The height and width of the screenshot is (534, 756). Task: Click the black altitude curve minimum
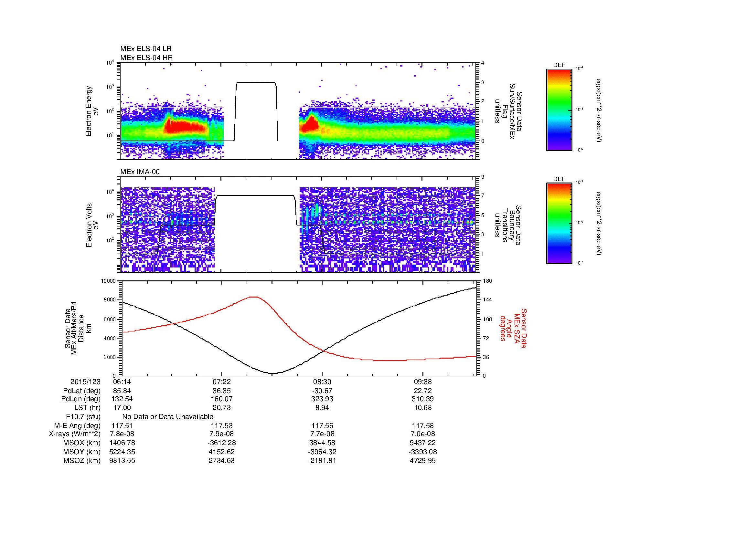pos(274,373)
